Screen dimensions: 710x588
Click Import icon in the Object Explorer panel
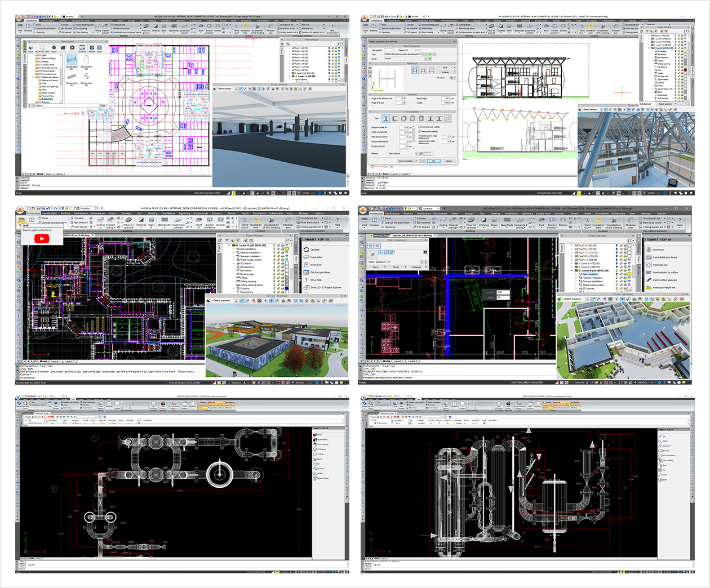[x=31, y=49]
